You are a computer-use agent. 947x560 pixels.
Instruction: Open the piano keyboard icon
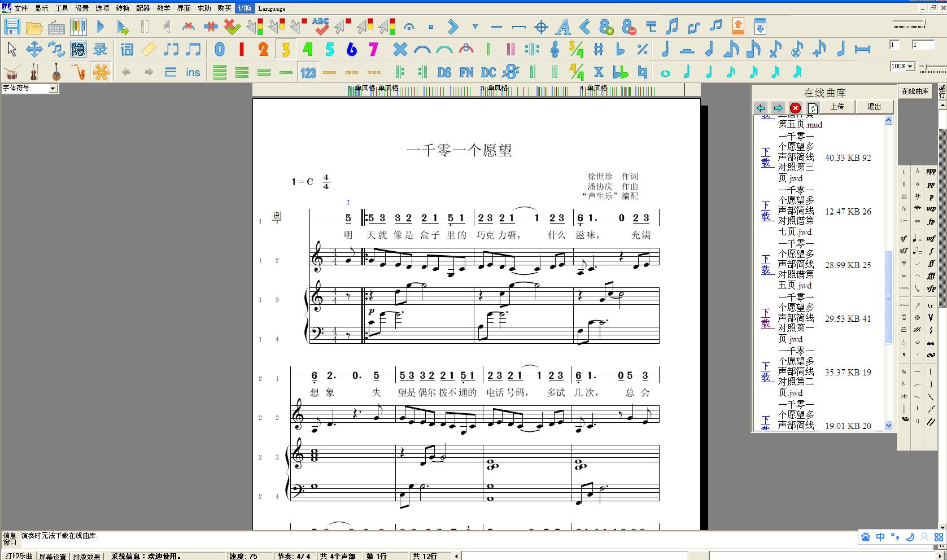78,27
